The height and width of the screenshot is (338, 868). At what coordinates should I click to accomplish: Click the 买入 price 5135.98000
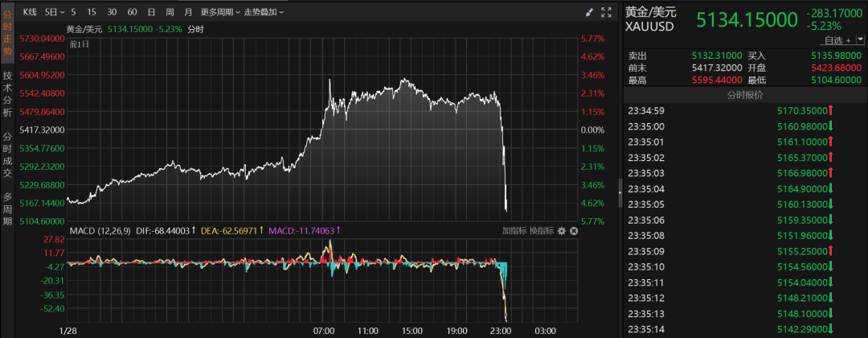(x=836, y=56)
